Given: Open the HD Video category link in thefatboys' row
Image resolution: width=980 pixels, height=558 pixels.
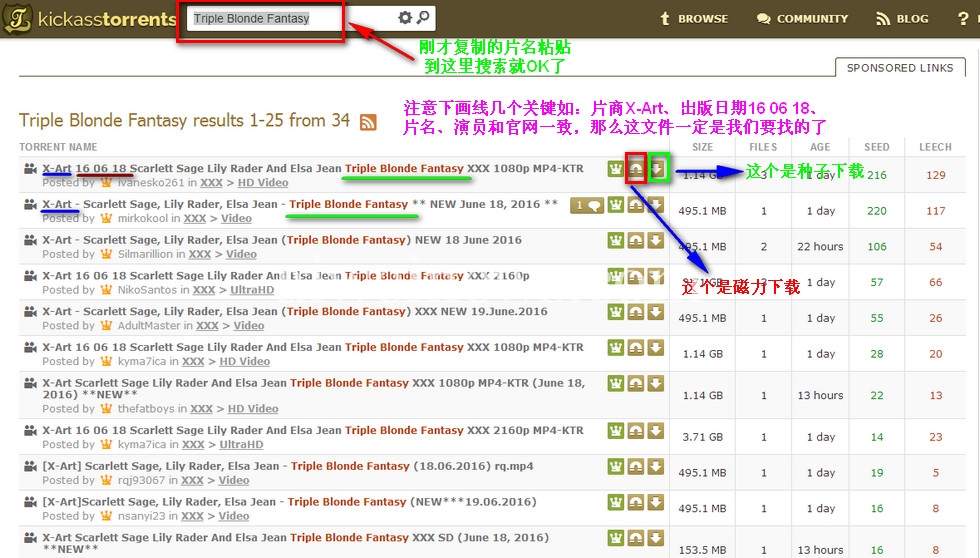Looking at the screenshot, I should [x=252, y=408].
